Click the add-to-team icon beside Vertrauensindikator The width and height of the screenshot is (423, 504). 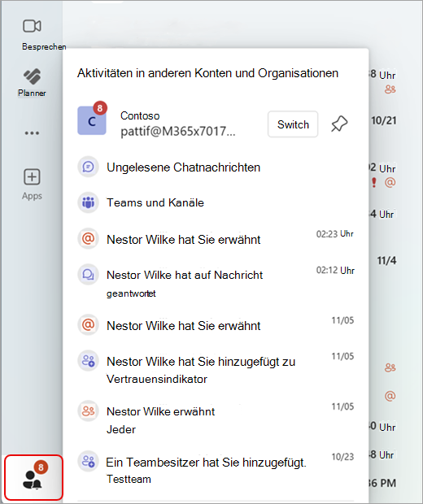tap(88, 361)
